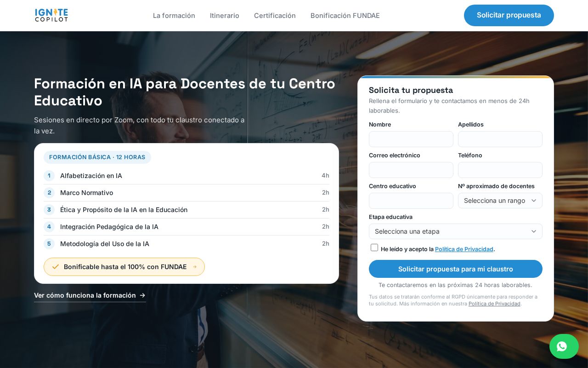The width and height of the screenshot is (588, 368).
Task: Open the Política de Privacidad link in the RGPD notice
Action: point(494,304)
